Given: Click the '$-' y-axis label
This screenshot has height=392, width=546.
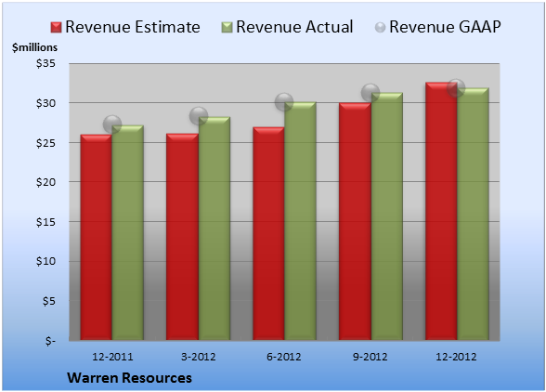Looking at the screenshot, I should (50, 340).
